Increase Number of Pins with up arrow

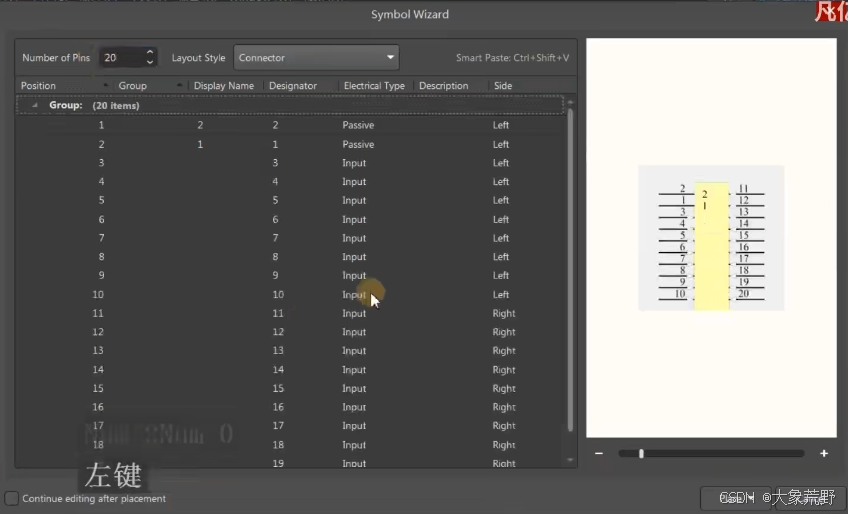[150, 52]
